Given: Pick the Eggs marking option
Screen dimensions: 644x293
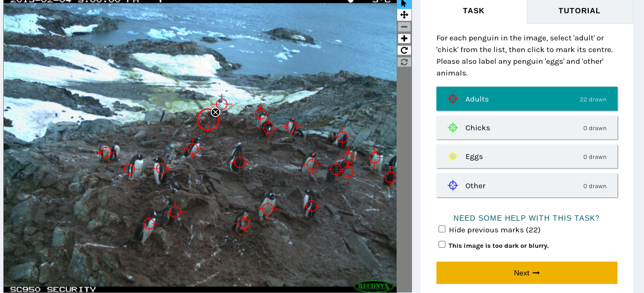Looking at the screenshot, I should tap(527, 157).
